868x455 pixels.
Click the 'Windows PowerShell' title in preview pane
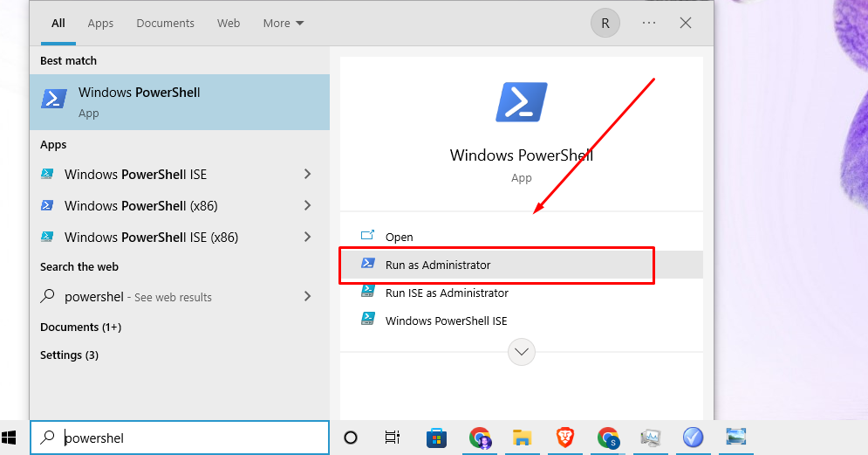tap(522, 155)
